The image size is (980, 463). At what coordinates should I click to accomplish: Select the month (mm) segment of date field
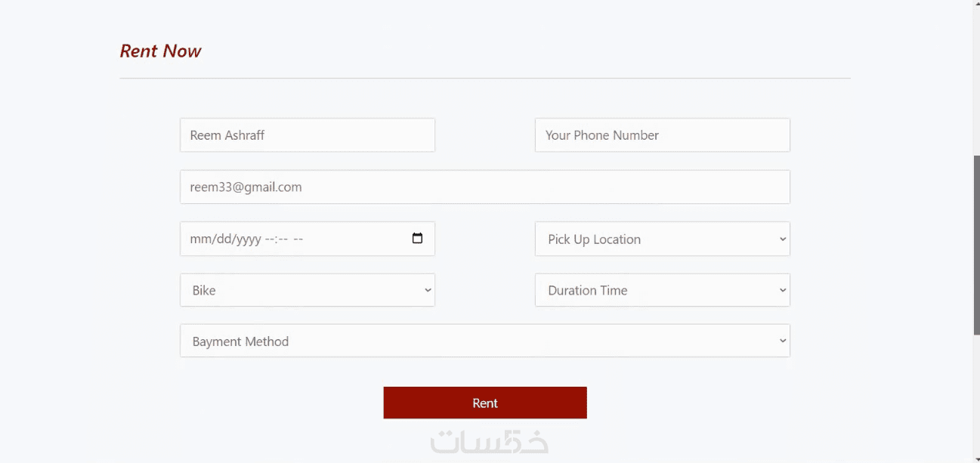pyautogui.click(x=199, y=239)
